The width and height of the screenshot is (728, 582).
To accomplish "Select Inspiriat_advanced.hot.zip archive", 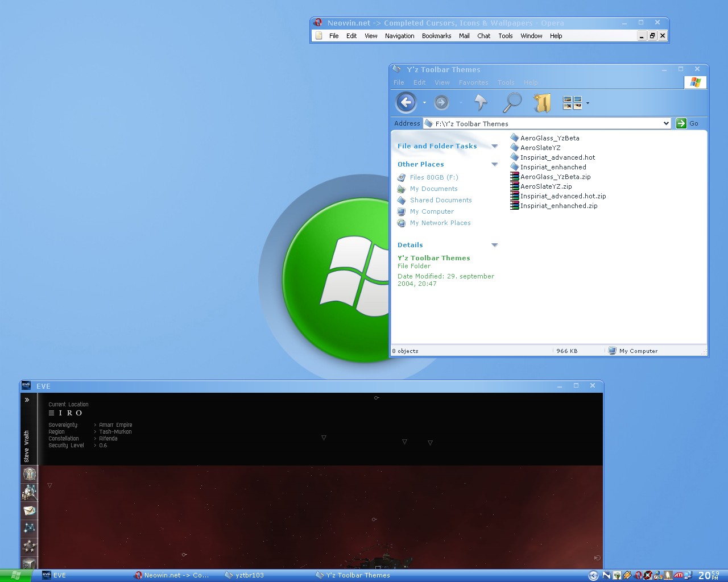I will click(558, 196).
